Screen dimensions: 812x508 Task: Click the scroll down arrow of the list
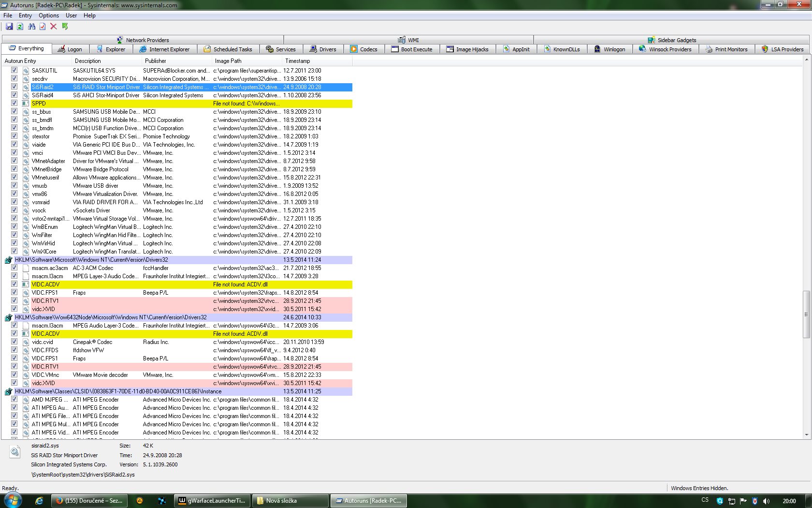click(806, 435)
